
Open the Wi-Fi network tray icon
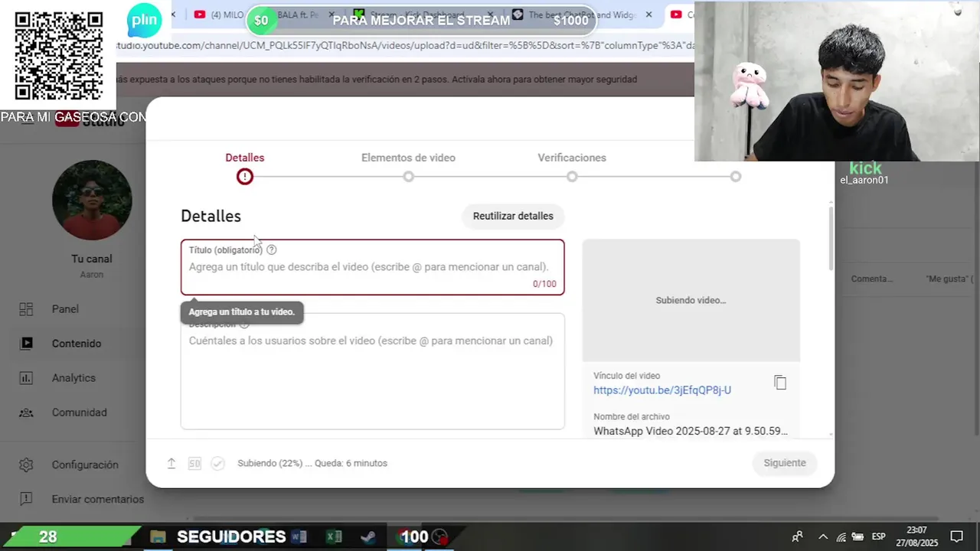click(841, 536)
